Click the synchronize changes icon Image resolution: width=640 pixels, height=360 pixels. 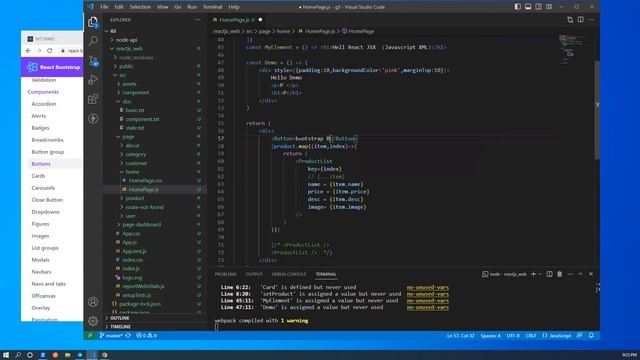tap(128, 336)
